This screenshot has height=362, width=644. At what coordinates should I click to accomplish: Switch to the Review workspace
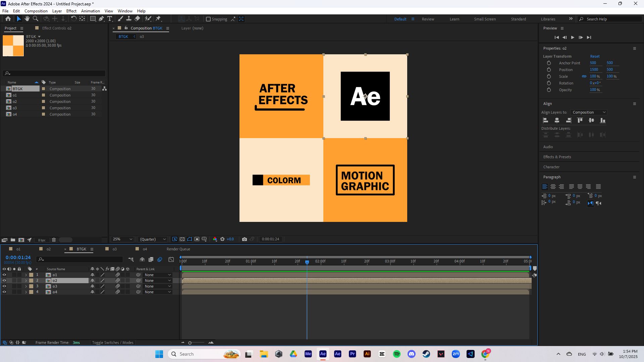pyautogui.click(x=428, y=19)
